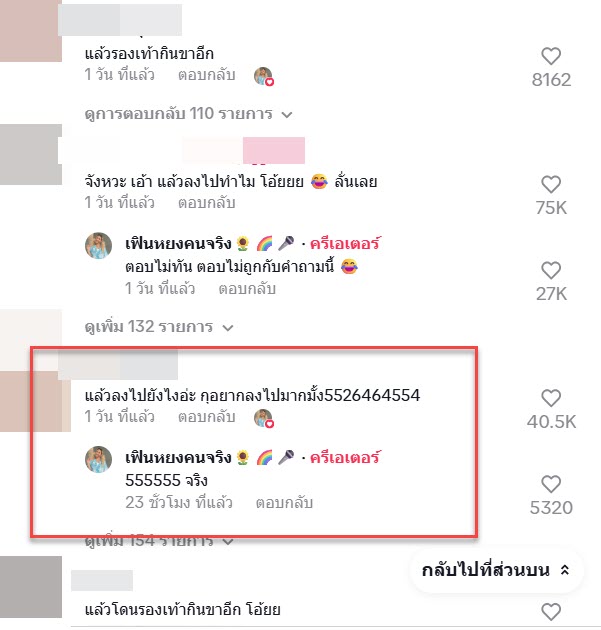Like the creator reply with 5320 likes

[551, 484]
